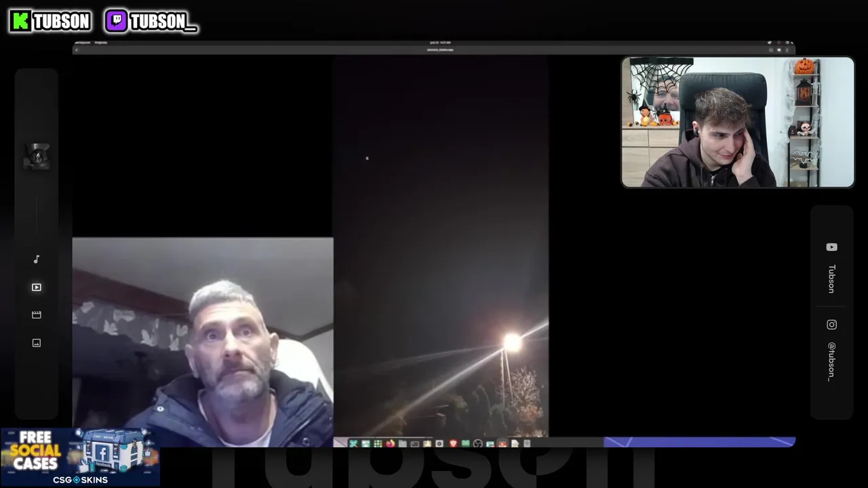This screenshot has width=868, height=488.
Task: Click the Kick logo next to TUBSON
Action: (x=21, y=21)
